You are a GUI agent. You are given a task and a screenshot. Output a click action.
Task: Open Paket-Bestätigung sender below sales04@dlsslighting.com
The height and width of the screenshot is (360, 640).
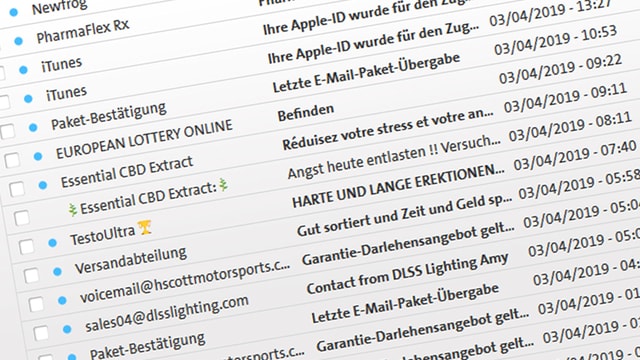pos(147,345)
